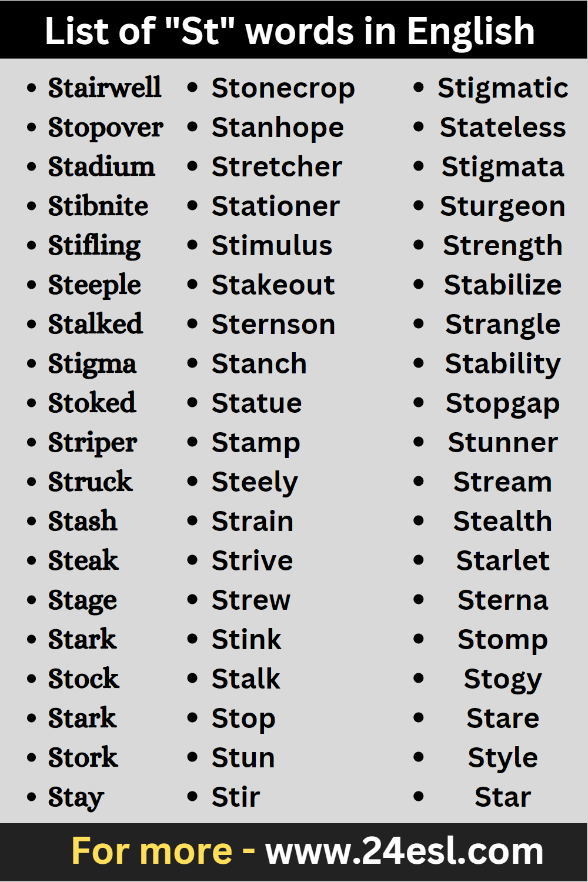Choose the word Steak

(83, 560)
